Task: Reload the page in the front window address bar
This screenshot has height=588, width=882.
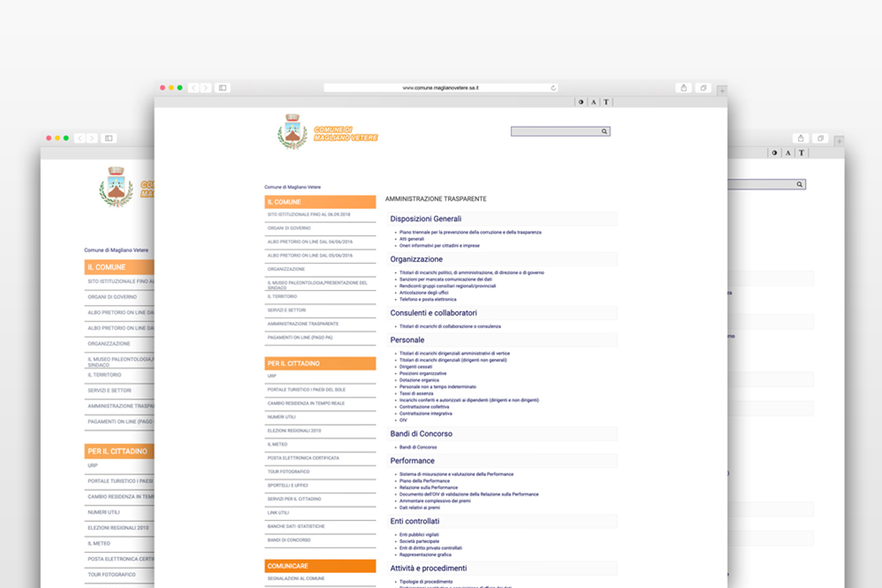Action: point(554,87)
